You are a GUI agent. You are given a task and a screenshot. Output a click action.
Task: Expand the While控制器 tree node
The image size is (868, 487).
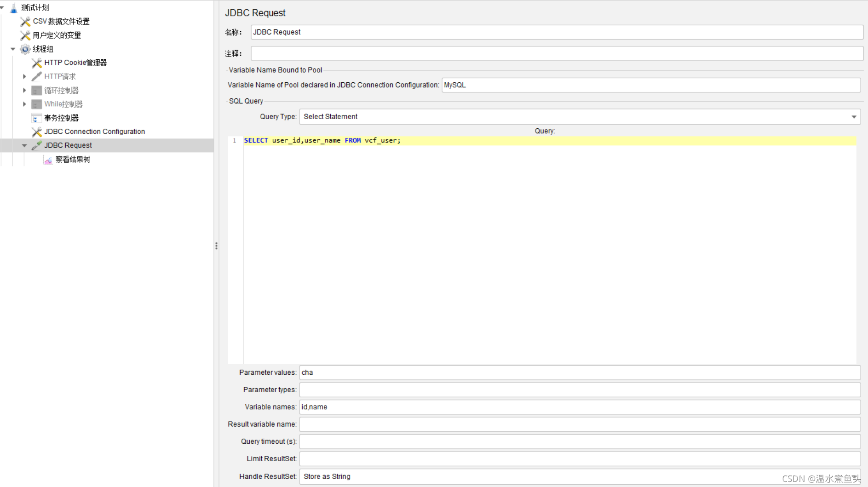point(24,104)
